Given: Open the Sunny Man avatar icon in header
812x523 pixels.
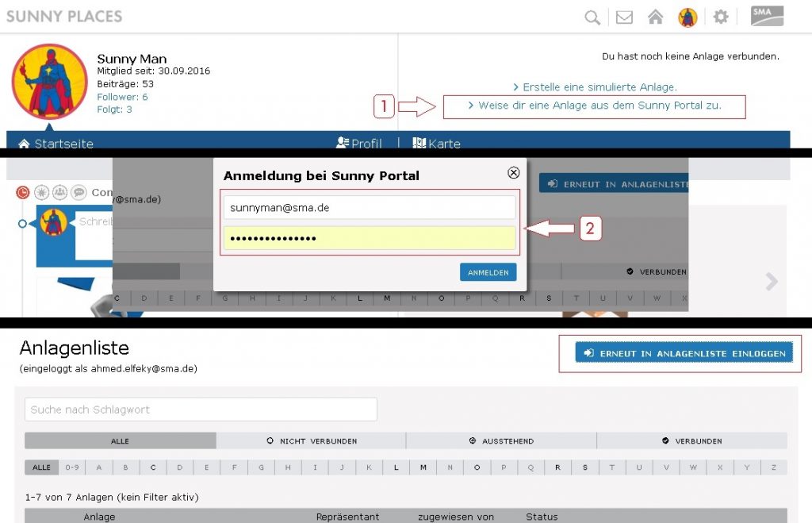Looking at the screenshot, I should click(688, 17).
